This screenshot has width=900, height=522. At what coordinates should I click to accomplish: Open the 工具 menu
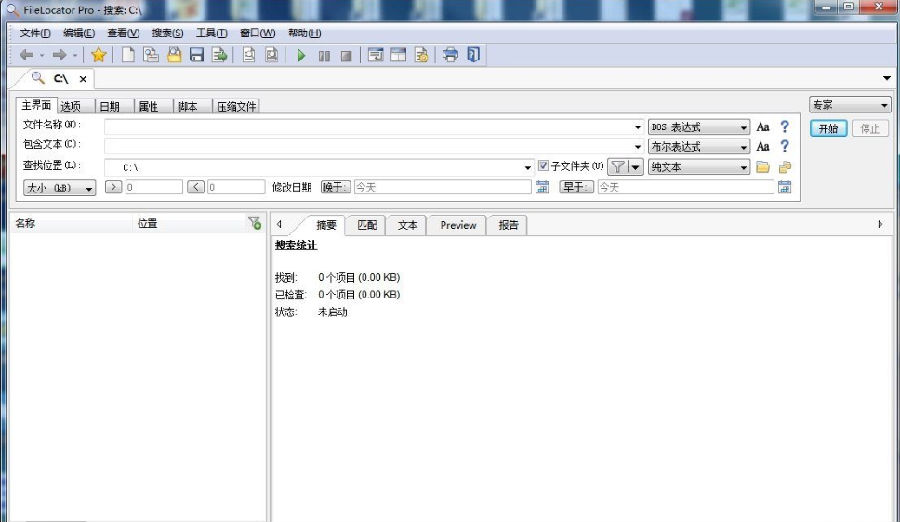pos(211,33)
